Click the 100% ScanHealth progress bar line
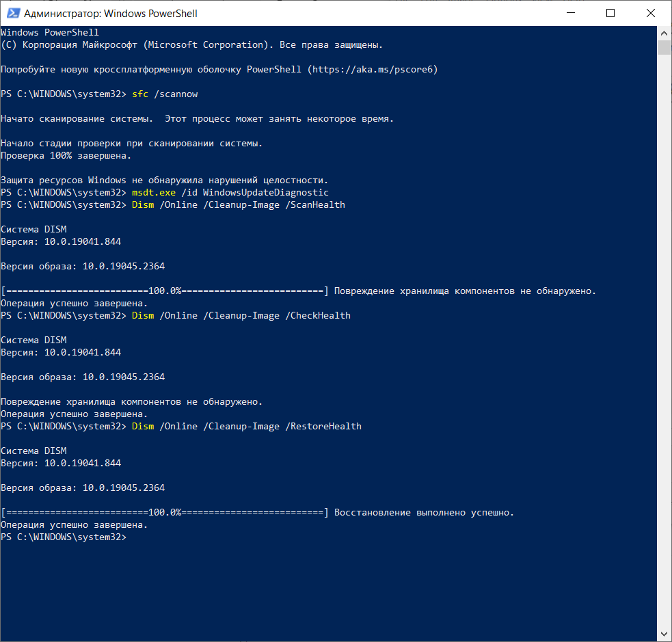 coord(164,291)
